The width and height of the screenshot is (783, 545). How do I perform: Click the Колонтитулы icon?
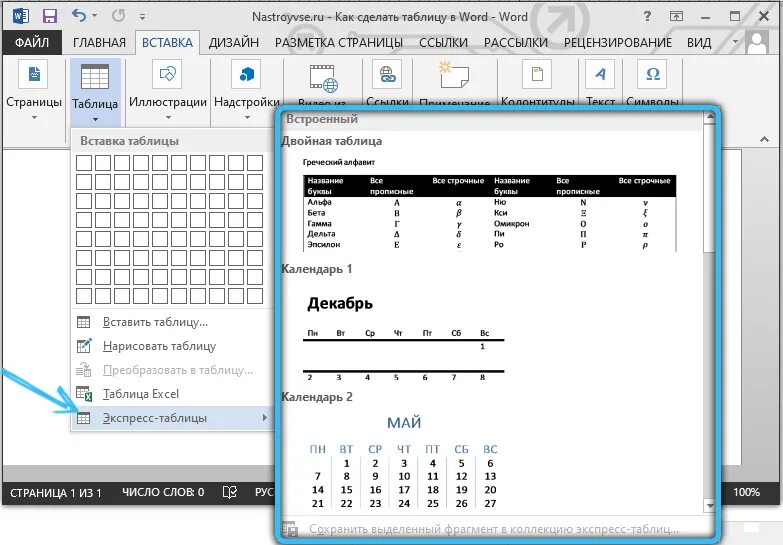[537, 75]
